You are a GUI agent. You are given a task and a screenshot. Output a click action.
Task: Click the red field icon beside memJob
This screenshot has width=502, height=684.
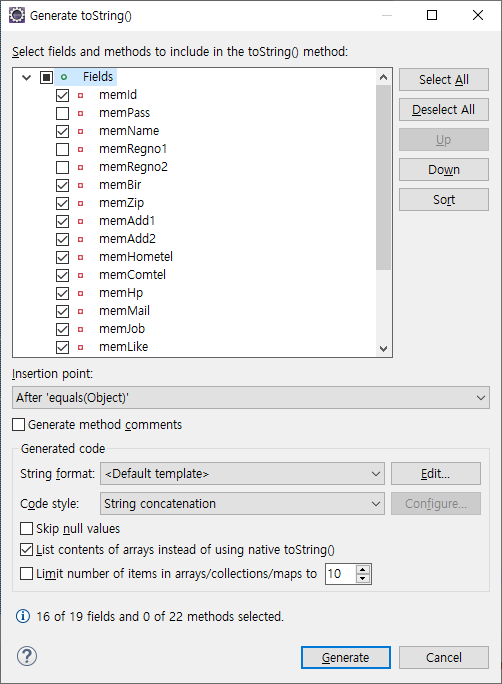click(80, 329)
